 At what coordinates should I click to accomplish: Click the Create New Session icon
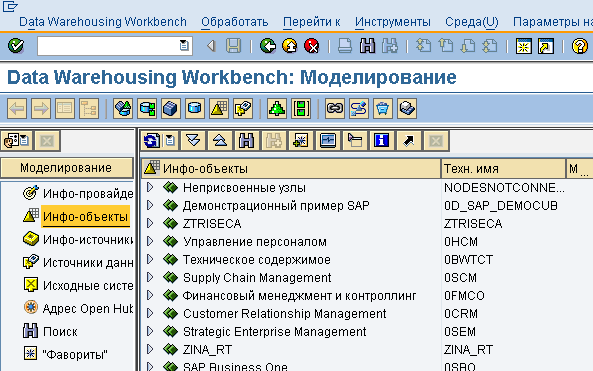coord(524,46)
